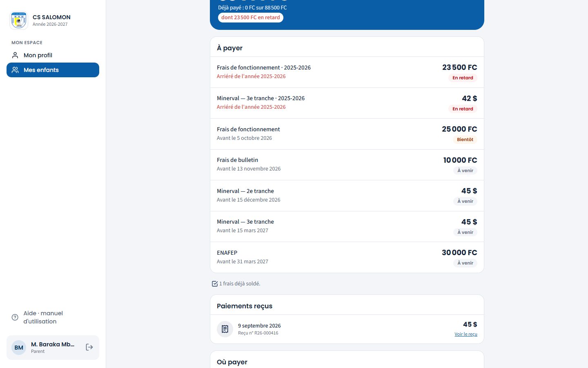Click the 'Frais de bulletin' row title
The image size is (588, 368).
(x=237, y=160)
